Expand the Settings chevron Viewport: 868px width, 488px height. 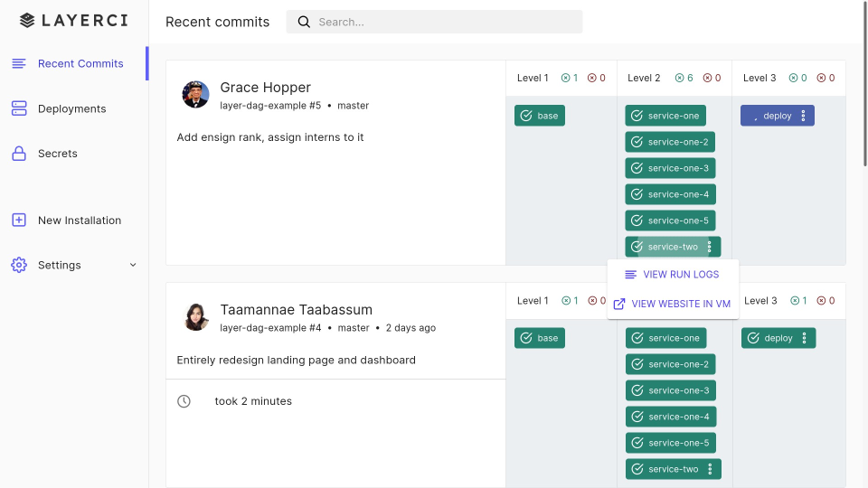[x=133, y=265]
